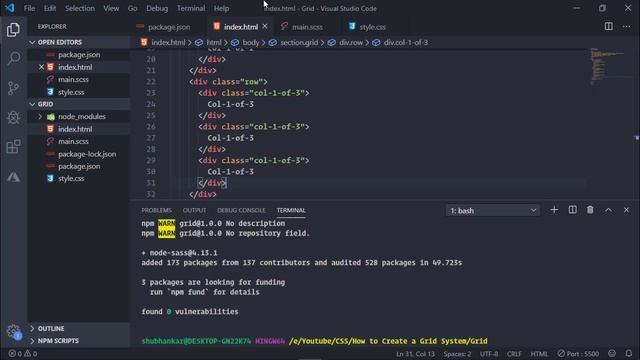
Task: Open the Search view icon
Action: [13, 58]
